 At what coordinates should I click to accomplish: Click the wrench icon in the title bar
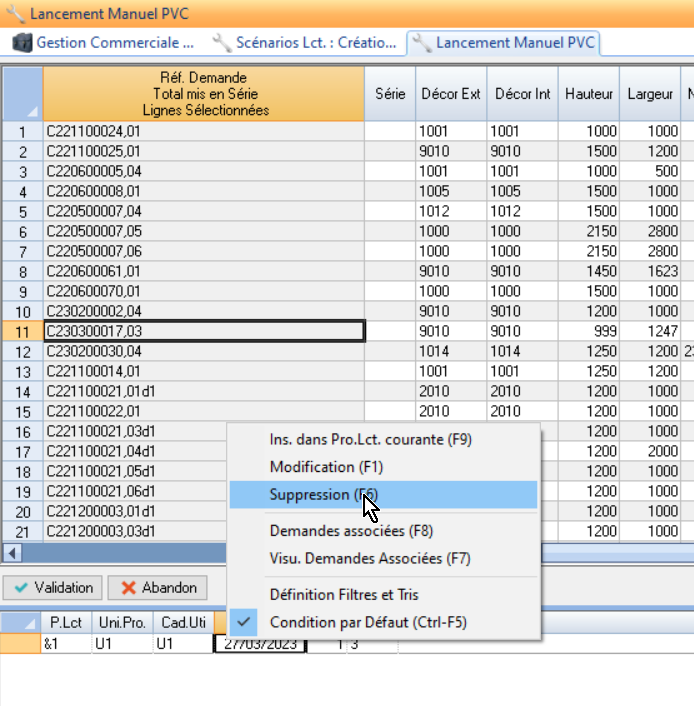[x=14, y=14]
